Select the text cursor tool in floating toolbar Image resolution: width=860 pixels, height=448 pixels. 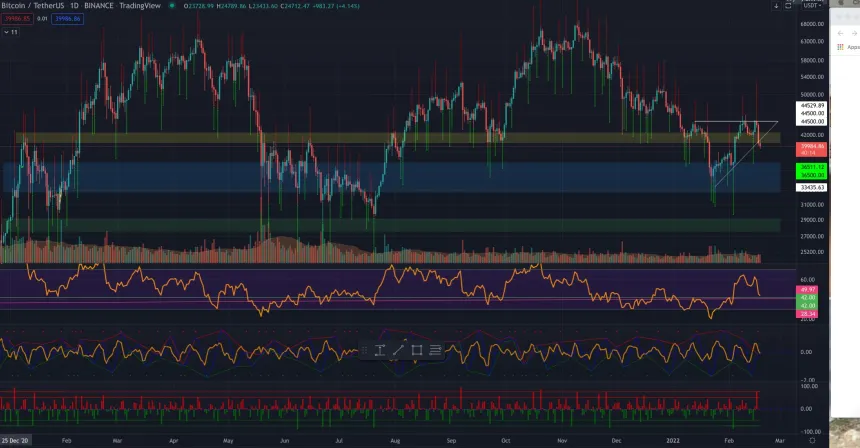tap(380, 350)
